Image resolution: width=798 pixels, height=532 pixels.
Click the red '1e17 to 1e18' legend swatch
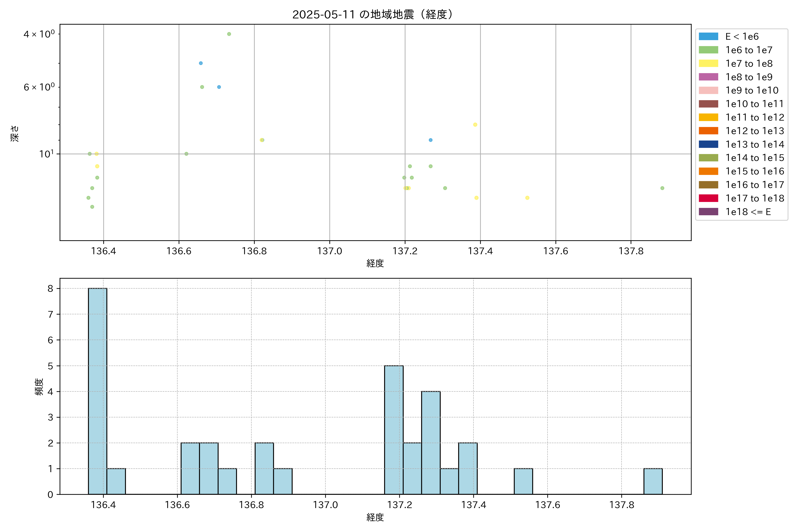(708, 198)
